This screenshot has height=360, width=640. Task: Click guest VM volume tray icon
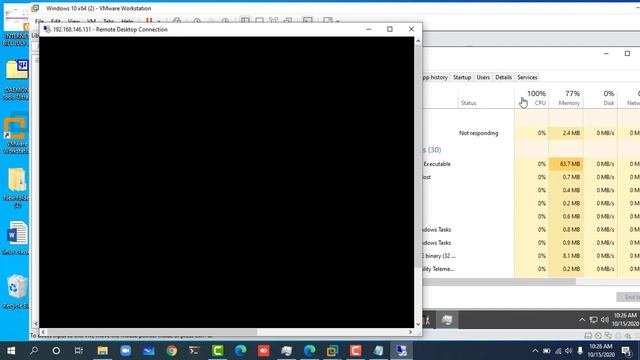605,320
